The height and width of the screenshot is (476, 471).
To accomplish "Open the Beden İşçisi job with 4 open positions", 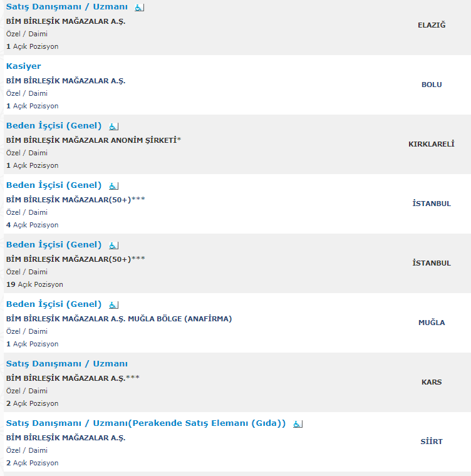I will click(x=54, y=185).
